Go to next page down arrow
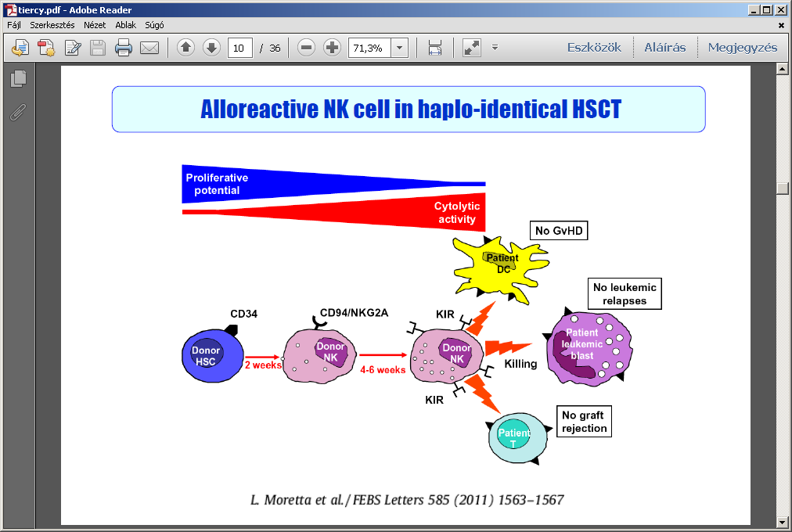 211,48
